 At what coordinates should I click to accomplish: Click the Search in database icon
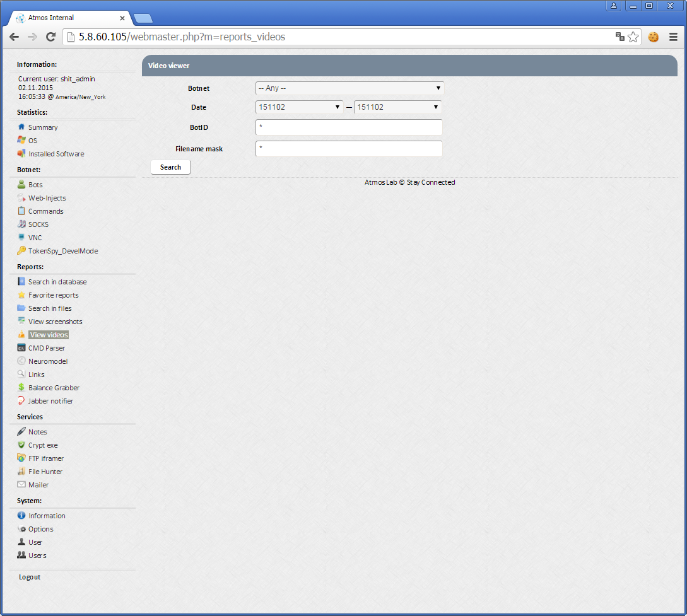pyautogui.click(x=21, y=281)
